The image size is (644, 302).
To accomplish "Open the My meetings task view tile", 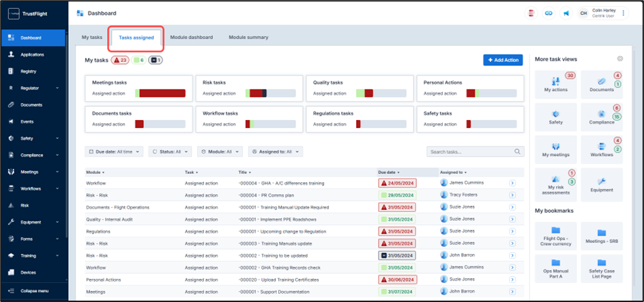I will click(555, 150).
